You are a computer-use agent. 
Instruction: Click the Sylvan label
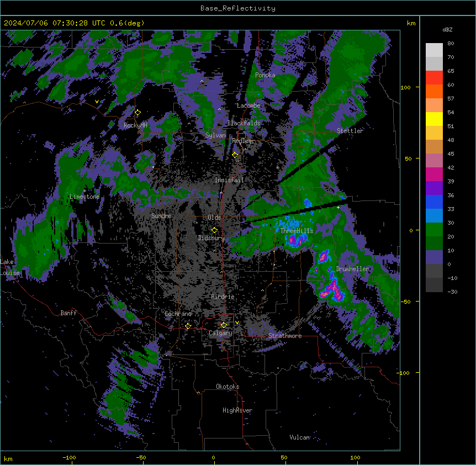(x=216, y=135)
